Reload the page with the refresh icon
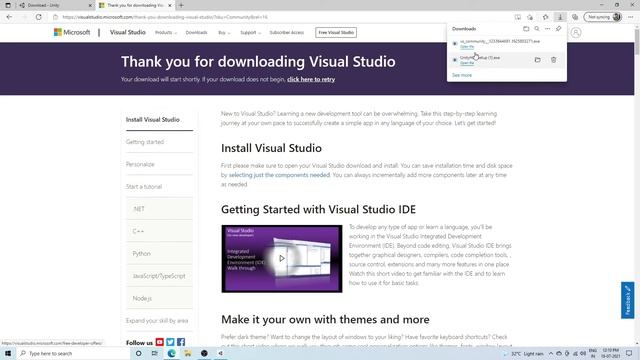 pyautogui.click(x=38, y=17)
